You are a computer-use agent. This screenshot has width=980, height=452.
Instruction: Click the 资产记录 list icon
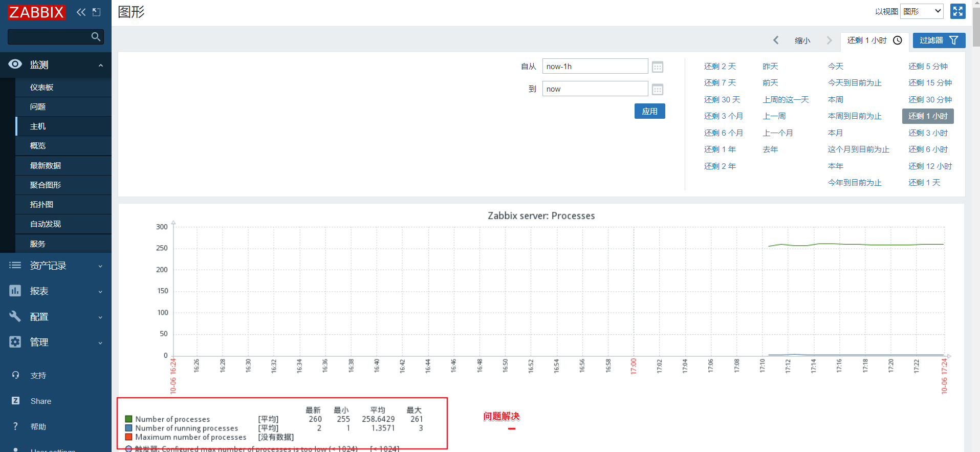click(15, 265)
